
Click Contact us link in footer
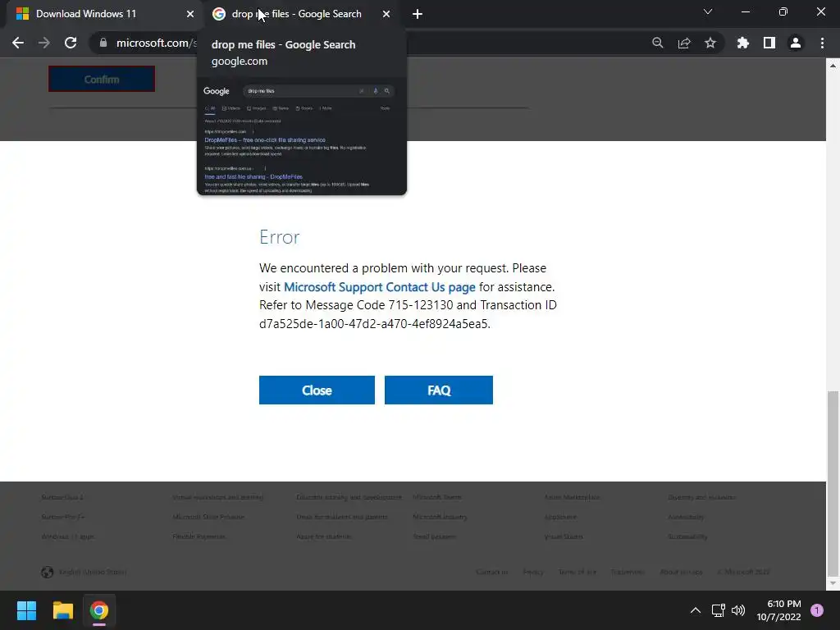click(492, 572)
